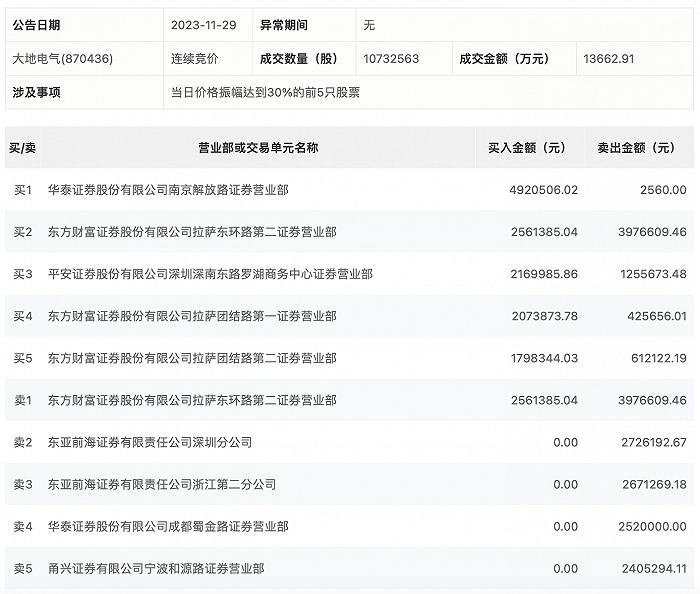Select the amount value 13662.91
The height and width of the screenshot is (594, 700).
(x=609, y=58)
